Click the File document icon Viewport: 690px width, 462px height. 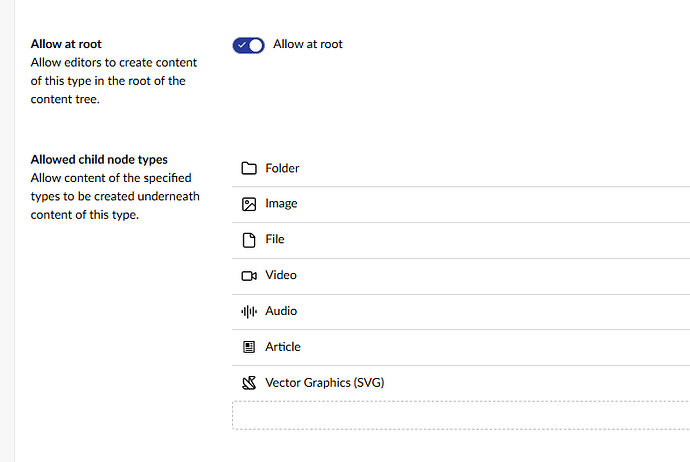click(249, 240)
